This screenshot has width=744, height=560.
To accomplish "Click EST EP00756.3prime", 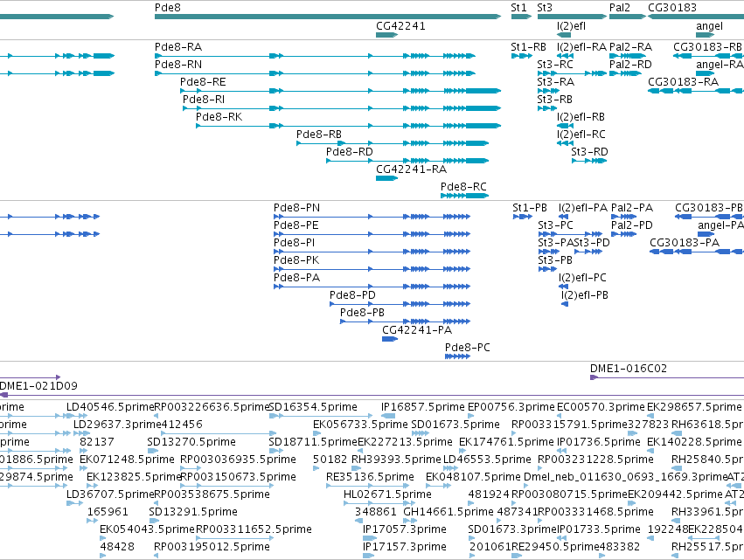I will [x=470, y=416].
